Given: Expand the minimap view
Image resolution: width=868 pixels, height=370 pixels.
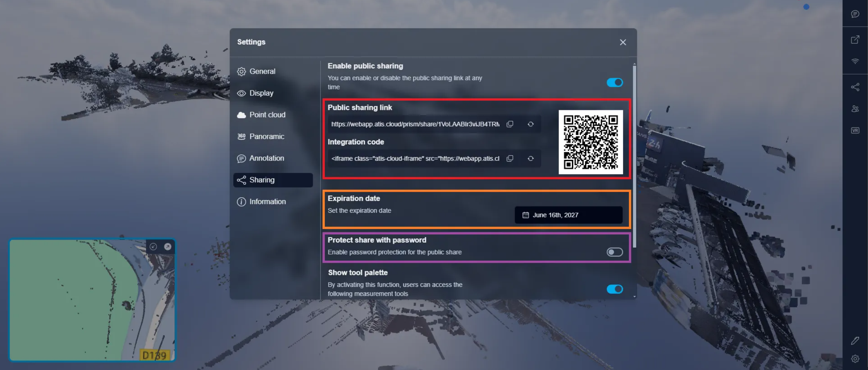Looking at the screenshot, I should click(168, 247).
